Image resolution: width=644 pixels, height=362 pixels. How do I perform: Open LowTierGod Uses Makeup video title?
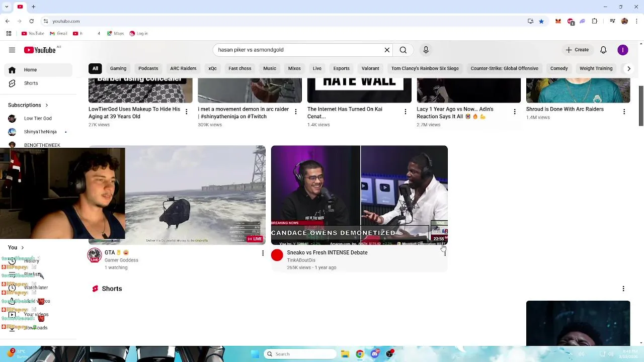point(134,113)
